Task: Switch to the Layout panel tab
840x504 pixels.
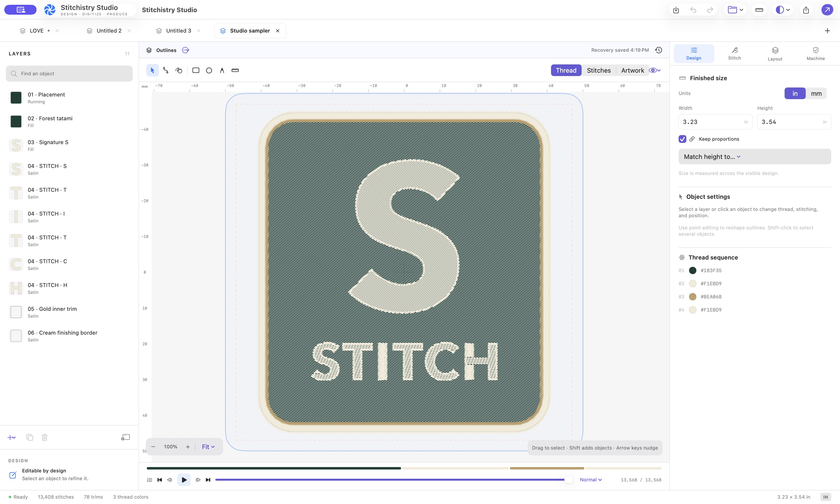Action: pyautogui.click(x=775, y=54)
